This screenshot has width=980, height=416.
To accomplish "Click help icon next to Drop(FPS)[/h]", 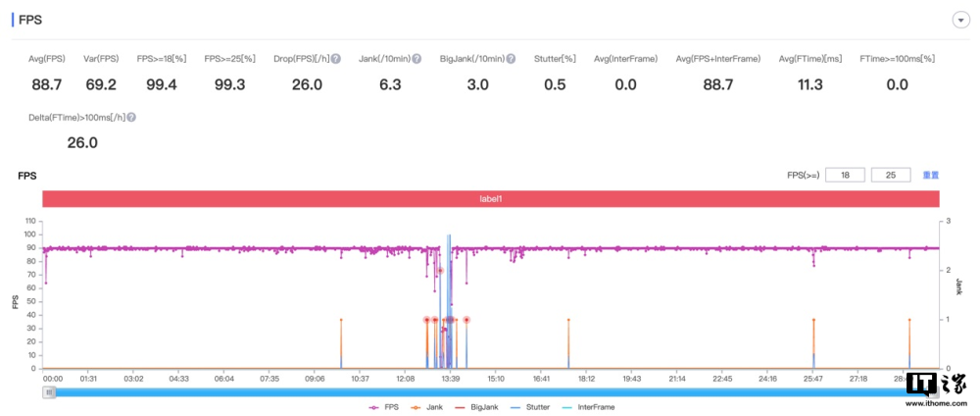I will tap(336, 59).
